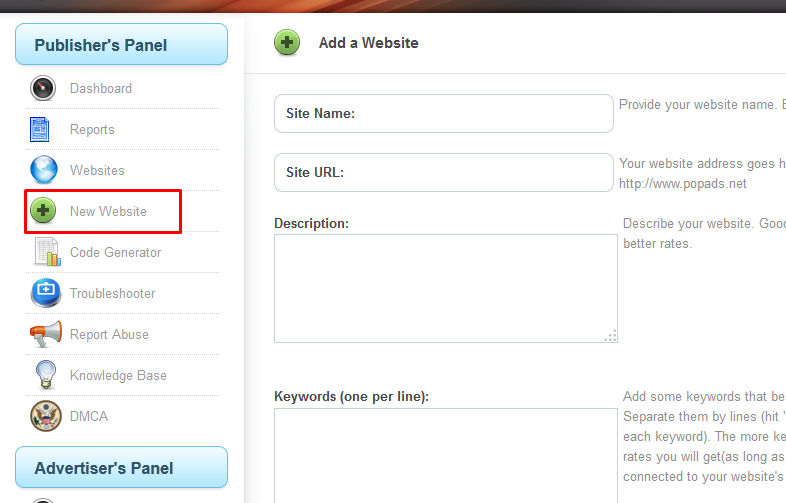Click the Troubleshooter first-aid icon

44,293
